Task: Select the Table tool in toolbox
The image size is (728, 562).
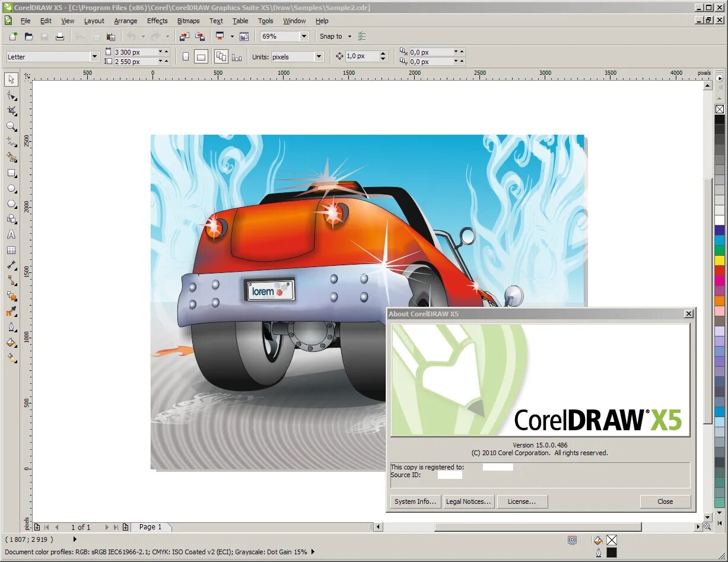Action: (11, 250)
